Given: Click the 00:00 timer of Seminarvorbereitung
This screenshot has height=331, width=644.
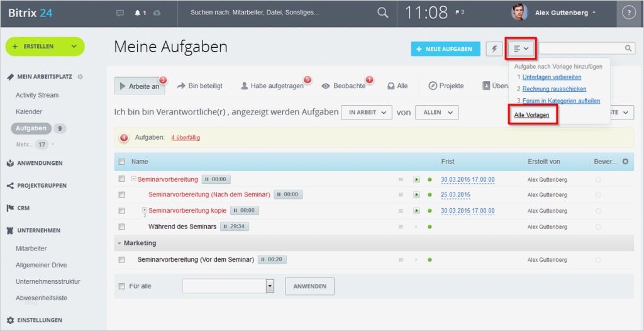Looking at the screenshot, I should [216, 179].
